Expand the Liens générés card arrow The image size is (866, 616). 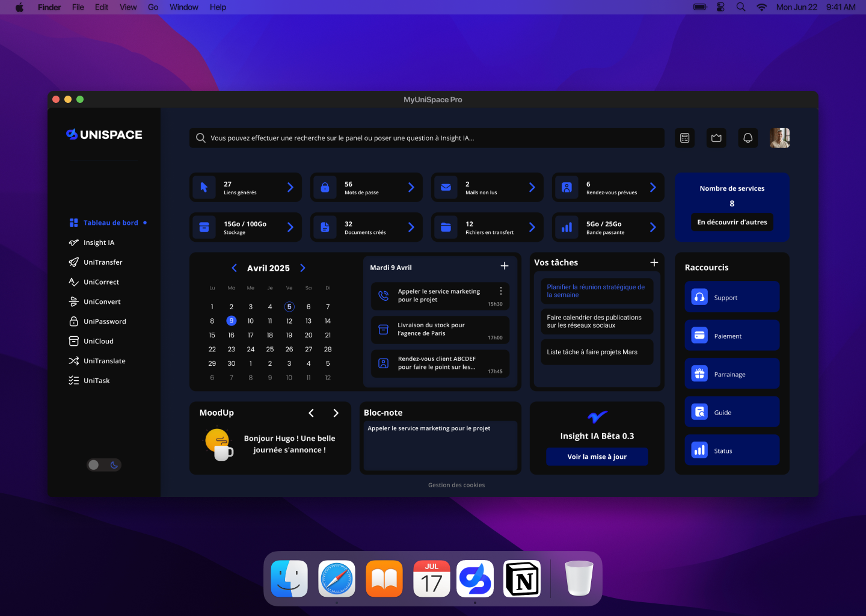290,188
